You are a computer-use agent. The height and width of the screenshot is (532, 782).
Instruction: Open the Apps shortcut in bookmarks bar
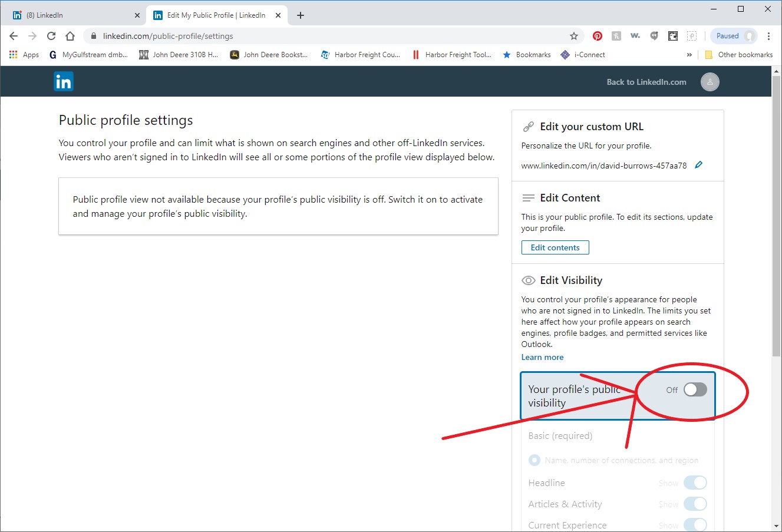(24, 55)
